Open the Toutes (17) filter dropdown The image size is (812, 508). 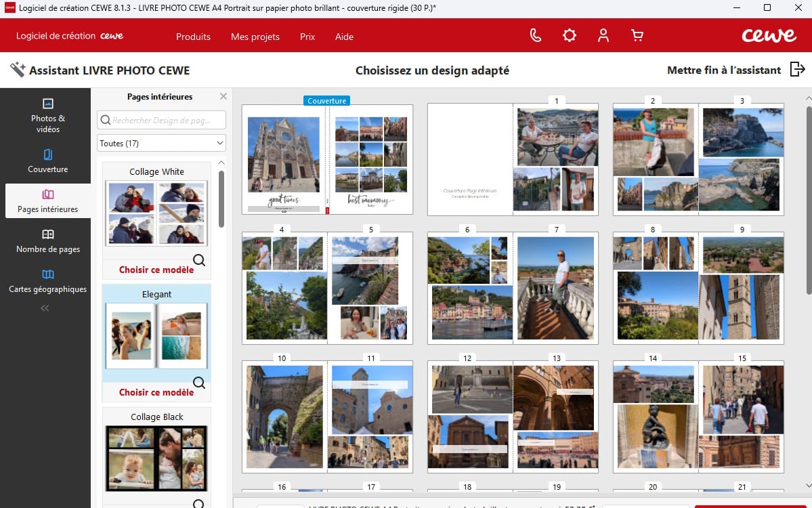(x=162, y=143)
